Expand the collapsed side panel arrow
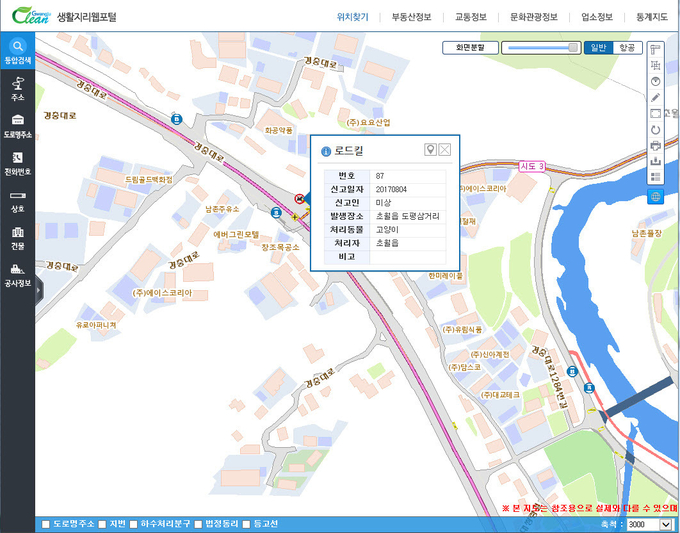This screenshot has width=680, height=533. 39,290
